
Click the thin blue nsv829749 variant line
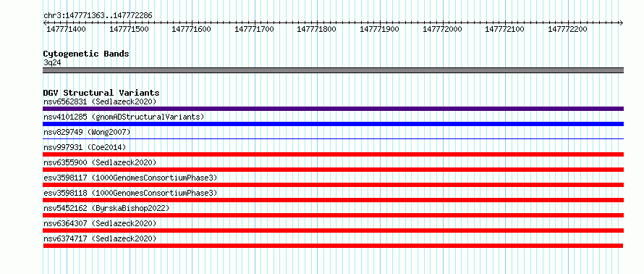333,139
